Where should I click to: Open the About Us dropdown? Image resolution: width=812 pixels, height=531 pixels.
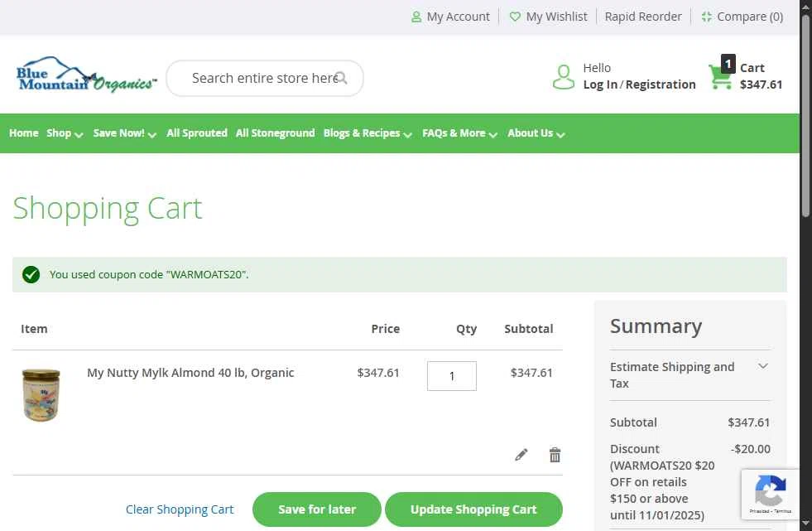click(x=536, y=133)
